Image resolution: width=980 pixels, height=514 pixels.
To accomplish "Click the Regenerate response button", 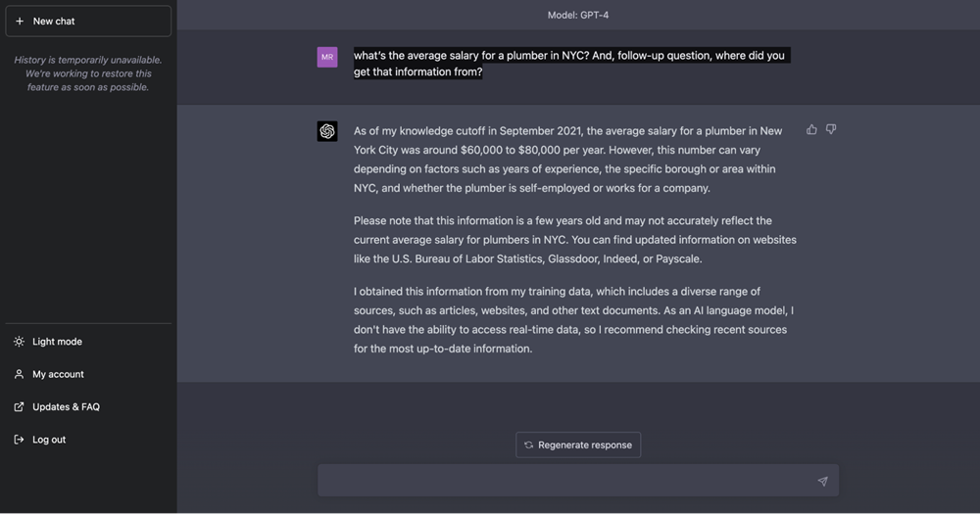I will (578, 444).
